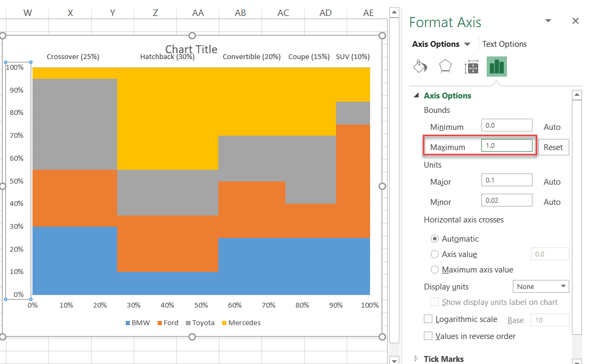Image resolution: width=590 pixels, height=364 pixels.
Task: Click the Coupe (15%) data label
Action: click(x=309, y=57)
